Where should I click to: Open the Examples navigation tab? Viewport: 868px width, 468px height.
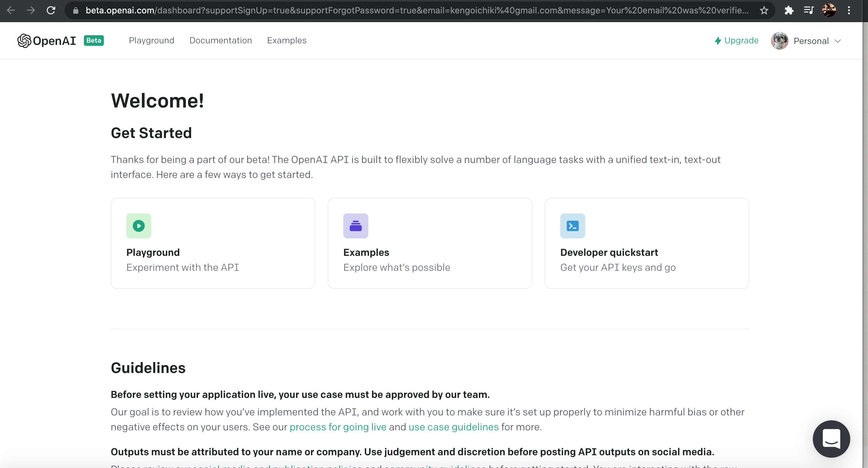tap(287, 41)
